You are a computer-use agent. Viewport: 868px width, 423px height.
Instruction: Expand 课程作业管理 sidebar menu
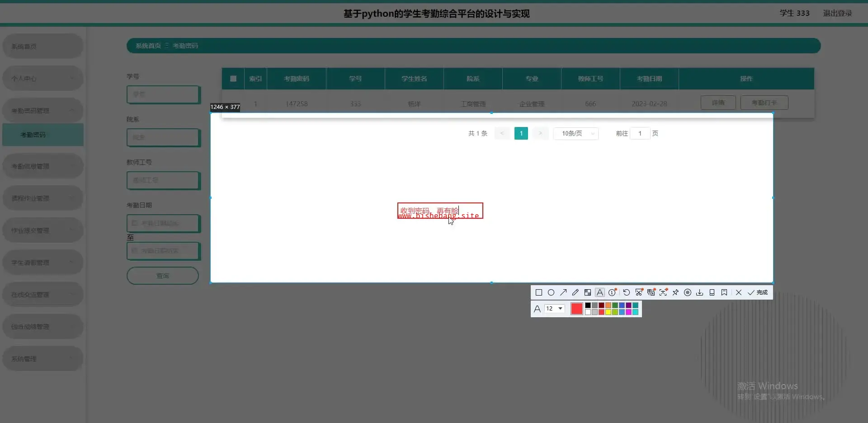[x=43, y=198]
